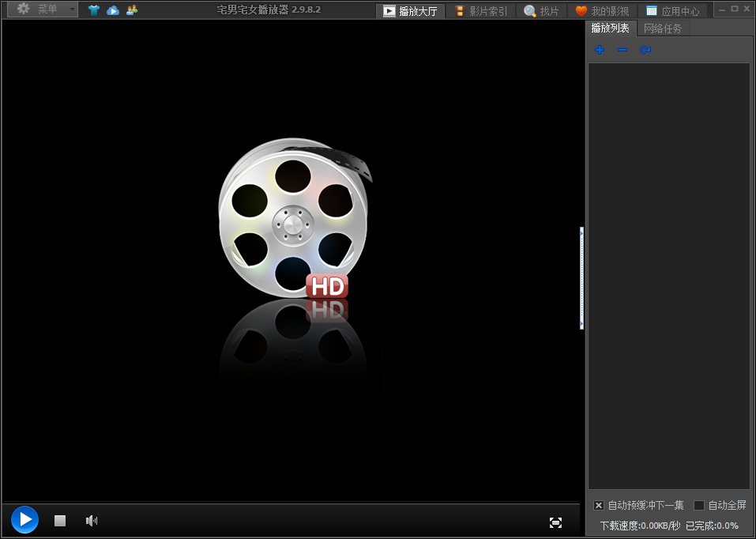
Task: Remove item with the blue minus icon
Action: pos(622,50)
